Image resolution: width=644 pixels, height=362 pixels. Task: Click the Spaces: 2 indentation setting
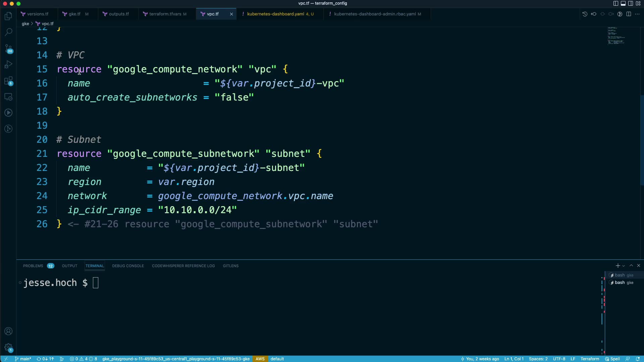(x=538, y=359)
